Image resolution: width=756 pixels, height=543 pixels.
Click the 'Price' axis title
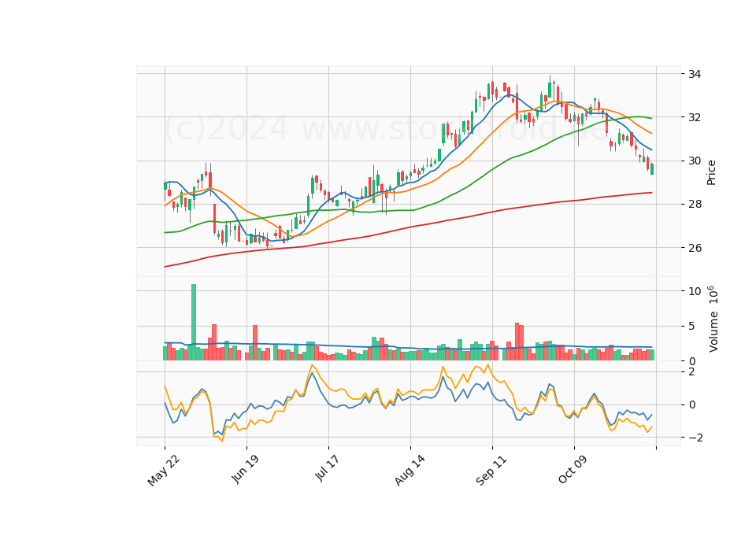coord(711,172)
